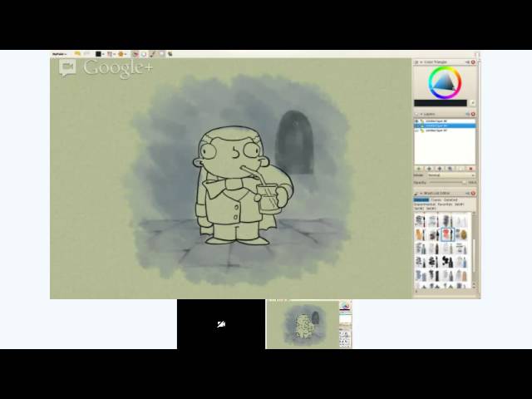Image resolution: width=532 pixels, height=399 pixels.
Task: Click the grayed redo icon in toolbar
Action: click(86, 53)
